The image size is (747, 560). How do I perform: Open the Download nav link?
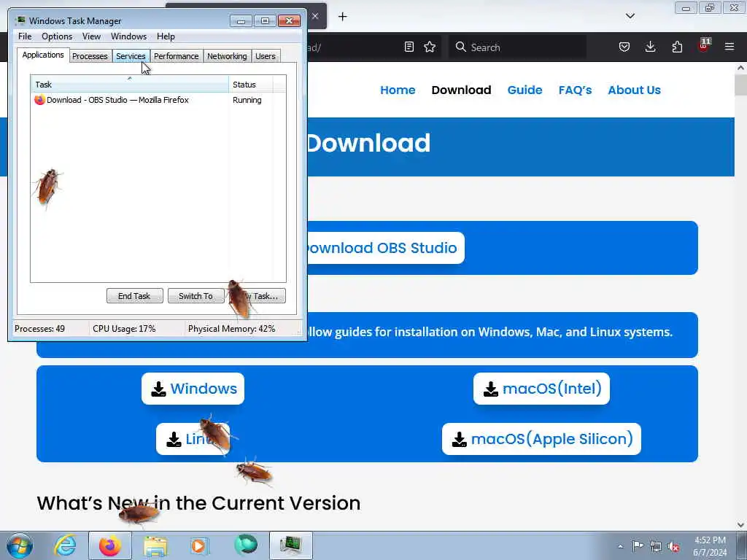pos(461,90)
